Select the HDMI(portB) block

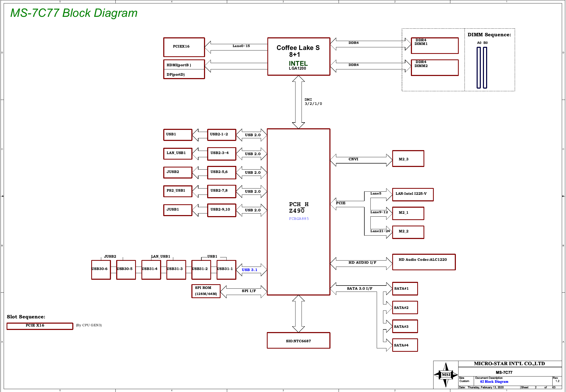pos(184,65)
